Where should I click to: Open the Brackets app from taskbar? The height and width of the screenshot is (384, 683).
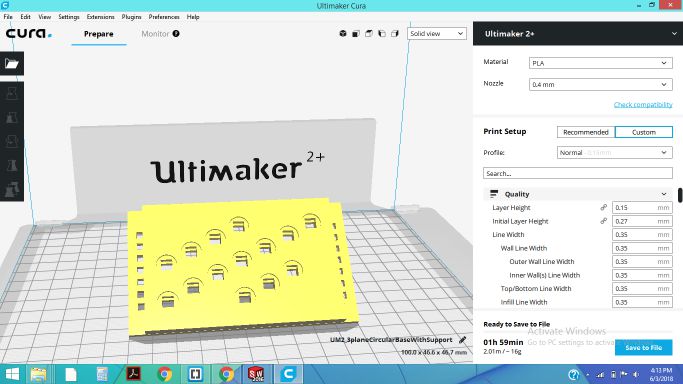click(x=196, y=374)
